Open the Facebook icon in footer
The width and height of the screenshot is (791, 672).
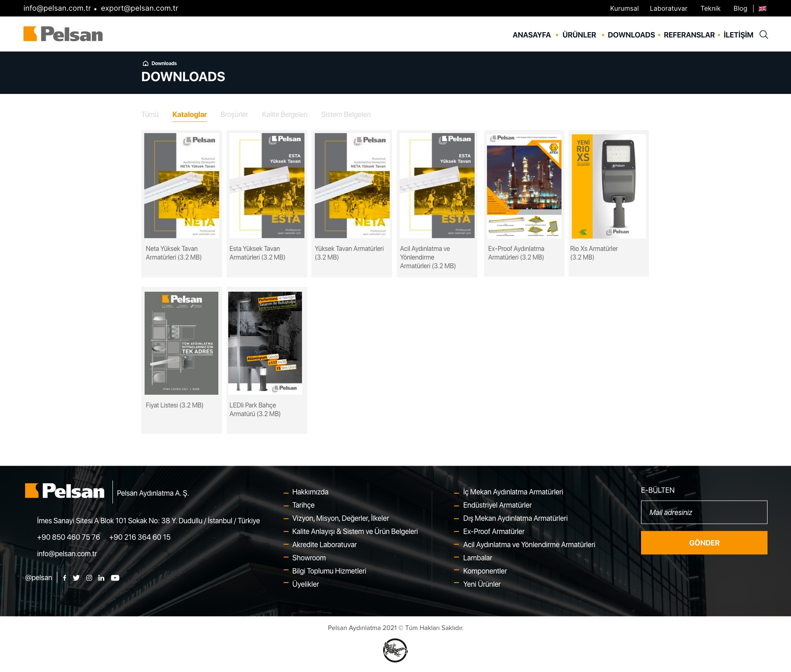pos(65,578)
